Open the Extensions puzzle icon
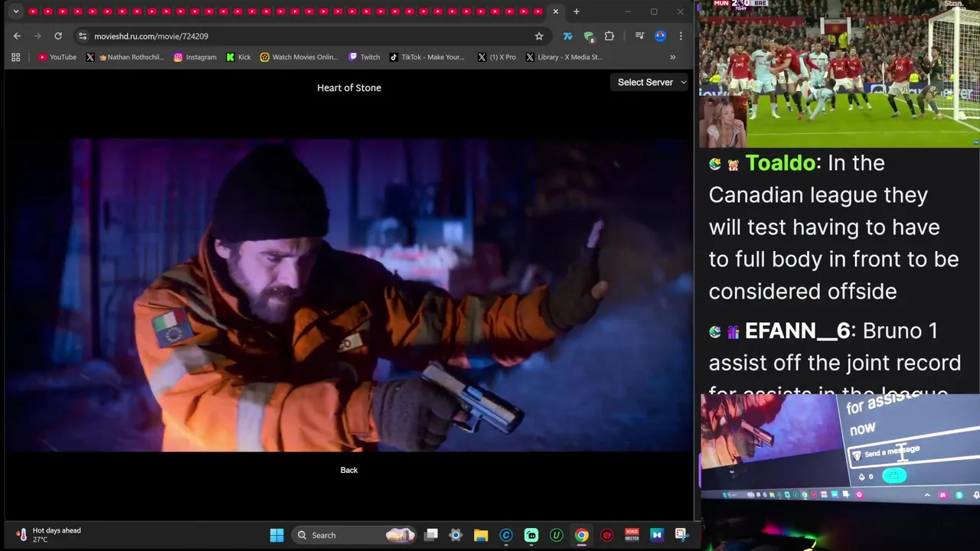Image resolution: width=980 pixels, height=551 pixels. click(x=609, y=36)
